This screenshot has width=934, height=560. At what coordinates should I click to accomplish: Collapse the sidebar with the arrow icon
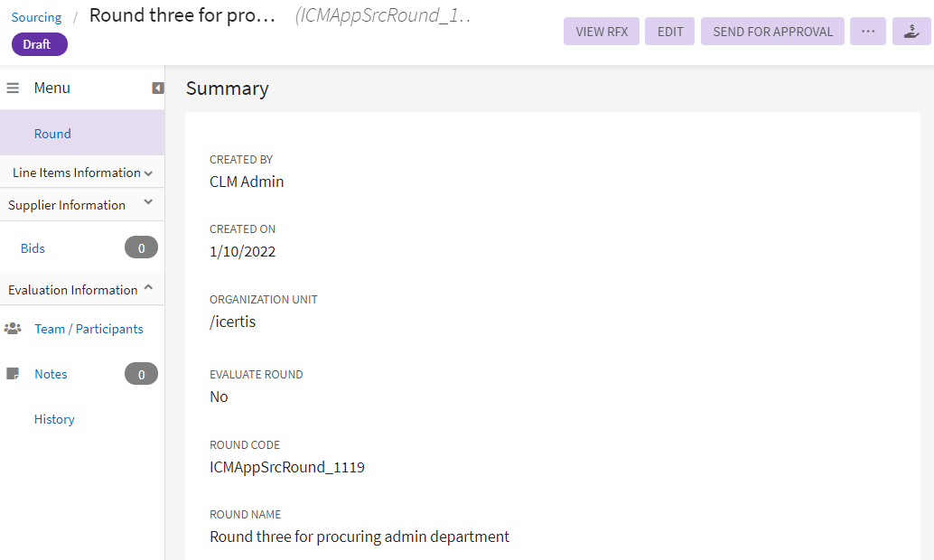[x=158, y=88]
